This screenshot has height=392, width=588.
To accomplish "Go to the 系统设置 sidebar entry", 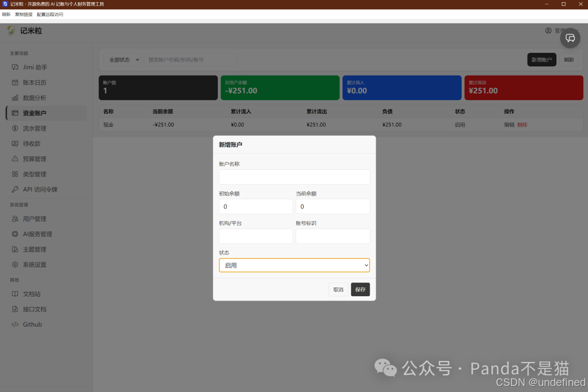I will tap(46, 265).
